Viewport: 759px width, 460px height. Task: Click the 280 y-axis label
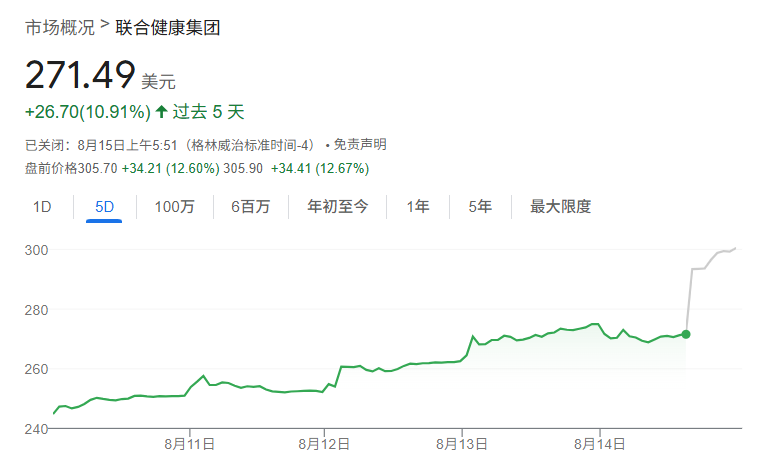(x=36, y=310)
